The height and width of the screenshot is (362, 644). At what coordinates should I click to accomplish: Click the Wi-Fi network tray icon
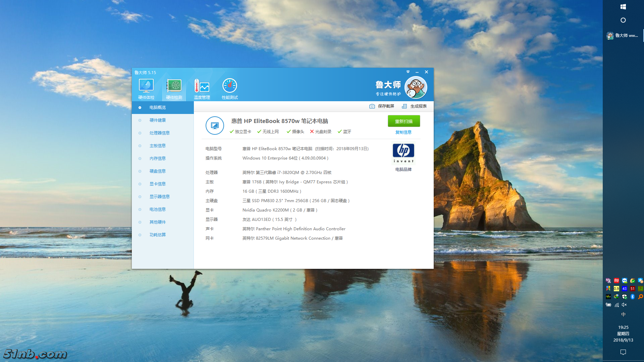tap(616, 305)
